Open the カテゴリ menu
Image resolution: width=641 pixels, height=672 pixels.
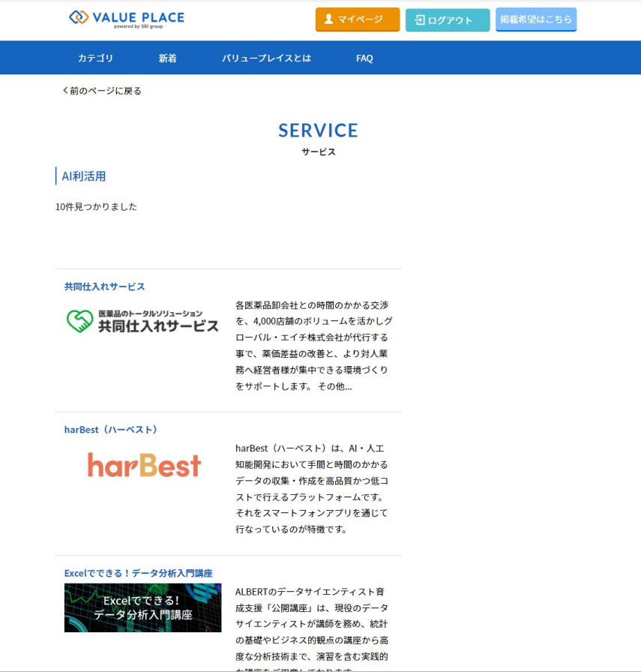(95, 58)
